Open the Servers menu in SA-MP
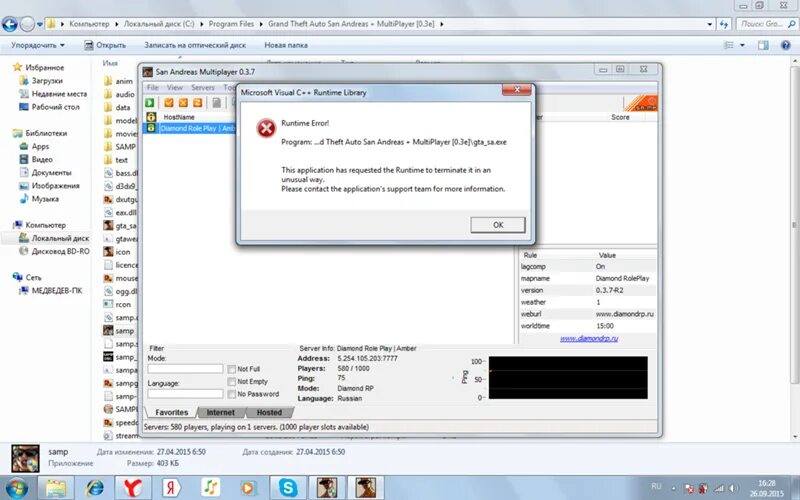 click(203, 88)
